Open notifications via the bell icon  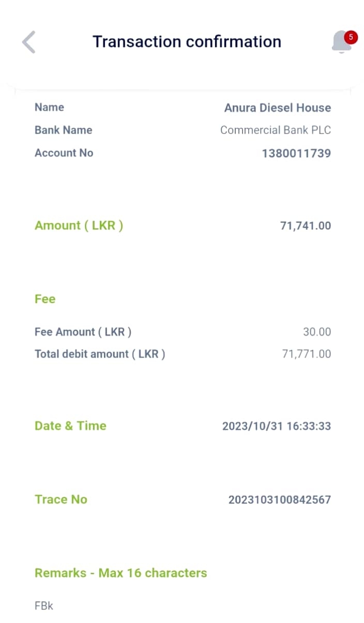click(x=342, y=41)
